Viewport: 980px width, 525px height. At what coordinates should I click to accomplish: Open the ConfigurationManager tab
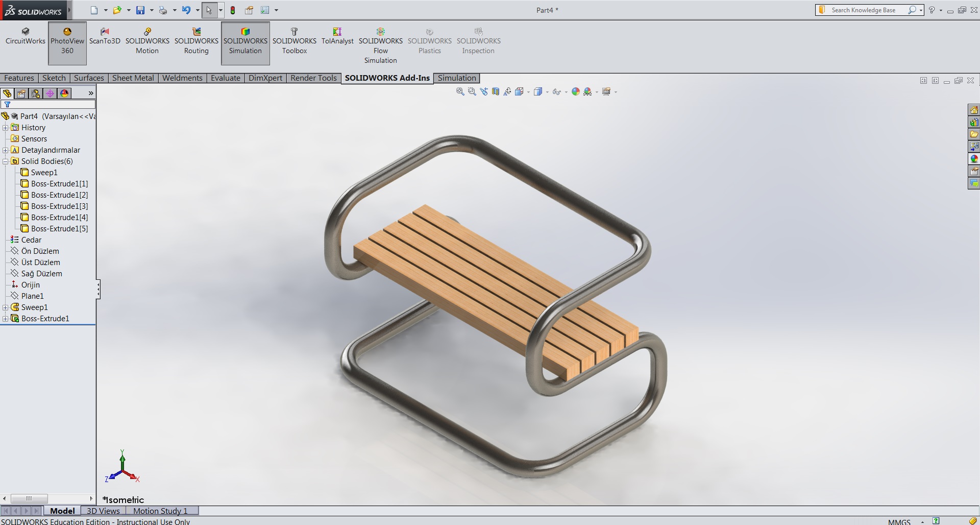click(36, 93)
